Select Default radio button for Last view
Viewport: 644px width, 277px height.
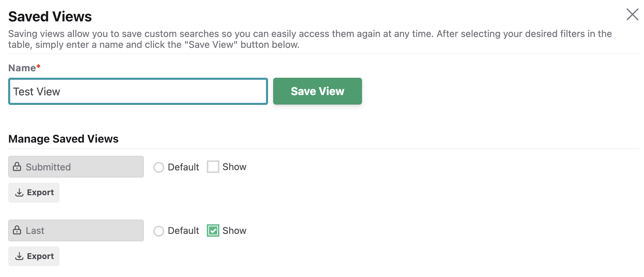159,231
